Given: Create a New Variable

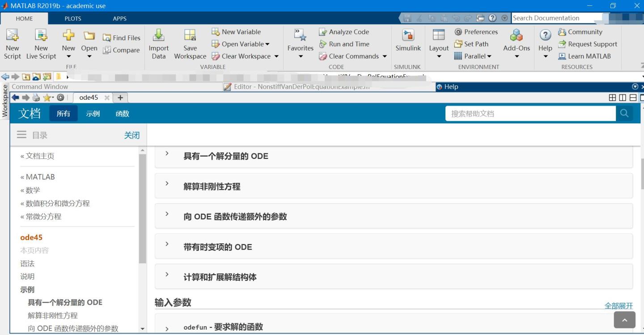Looking at the screenshot, I should 236,32.
